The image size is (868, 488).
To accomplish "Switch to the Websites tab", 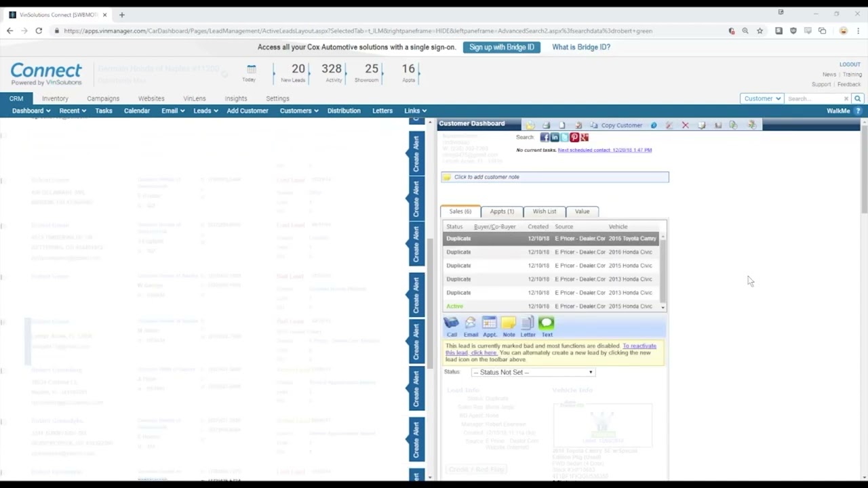I will [151, 98].
